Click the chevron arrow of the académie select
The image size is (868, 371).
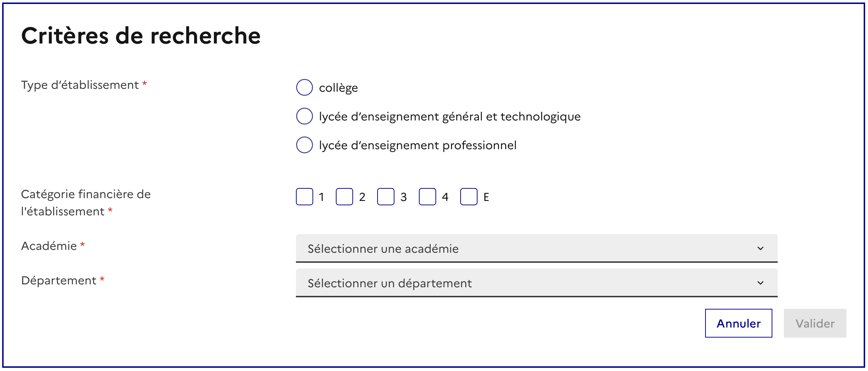point(760,248)
